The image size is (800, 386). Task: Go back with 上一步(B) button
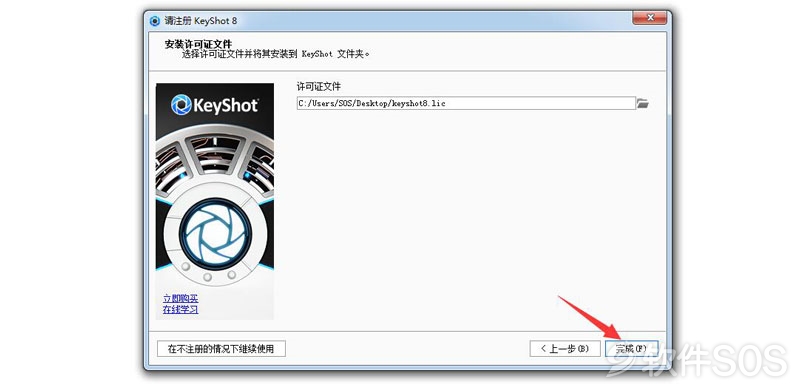[x=565, y=349]
